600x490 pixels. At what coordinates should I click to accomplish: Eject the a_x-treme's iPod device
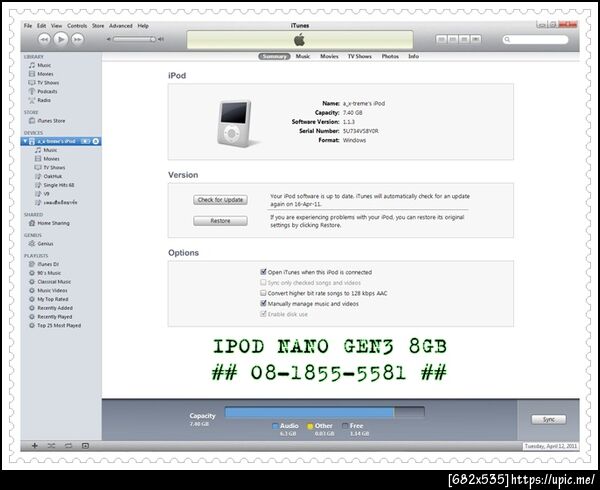[x=96, y=141]
